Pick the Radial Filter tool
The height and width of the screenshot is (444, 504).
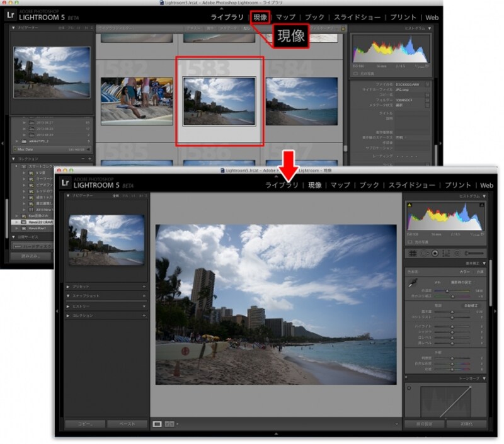[457, 253]
